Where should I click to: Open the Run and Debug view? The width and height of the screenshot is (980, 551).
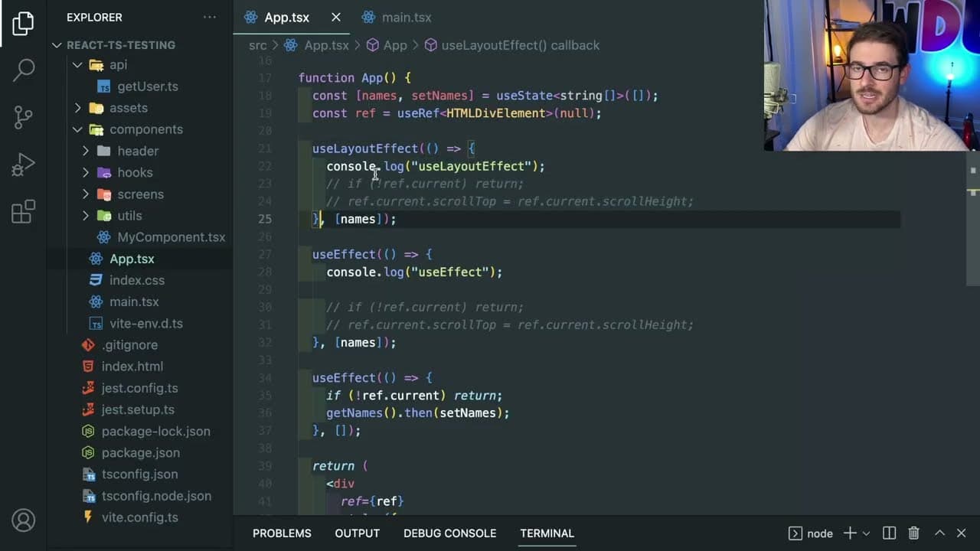[23, 164]
